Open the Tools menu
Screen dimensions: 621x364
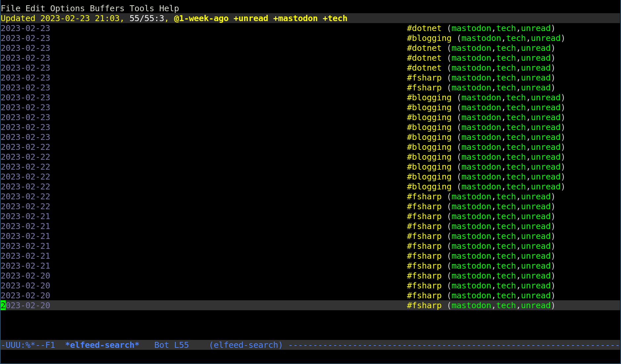pyautogui.click(x=142, y=8)
